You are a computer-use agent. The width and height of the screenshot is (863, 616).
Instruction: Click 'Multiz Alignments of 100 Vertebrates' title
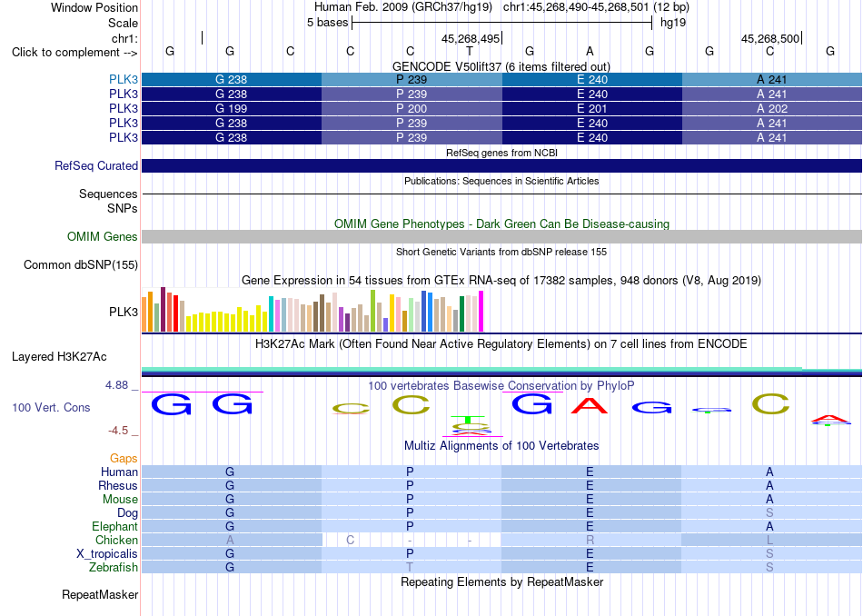(501, 445)
